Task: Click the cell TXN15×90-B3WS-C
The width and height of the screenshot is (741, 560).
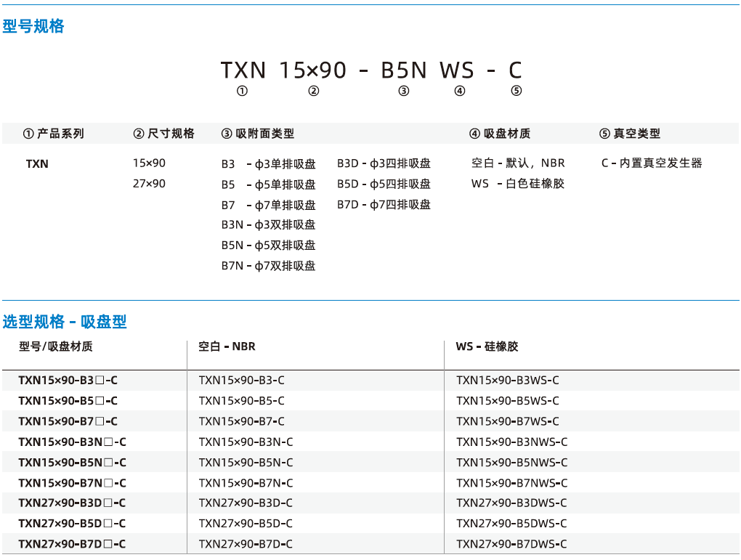Action: click(508, 380)
